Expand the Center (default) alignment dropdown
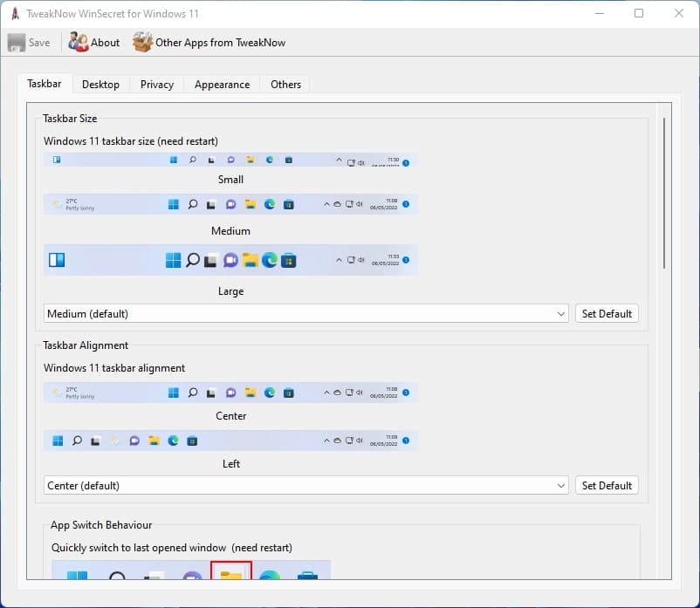The height and width of the screenshot is (608, 700). [x=560, y=486]
